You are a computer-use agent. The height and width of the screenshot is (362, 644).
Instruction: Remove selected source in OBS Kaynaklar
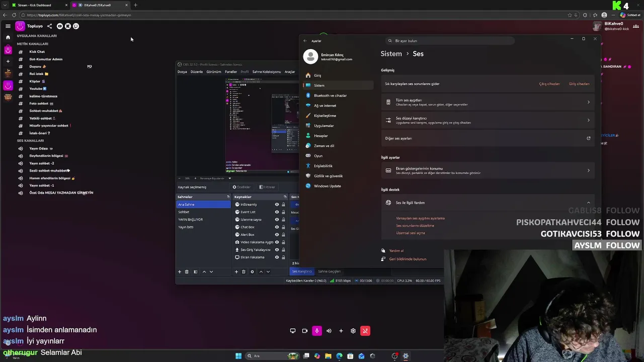(x=244, y=271)
